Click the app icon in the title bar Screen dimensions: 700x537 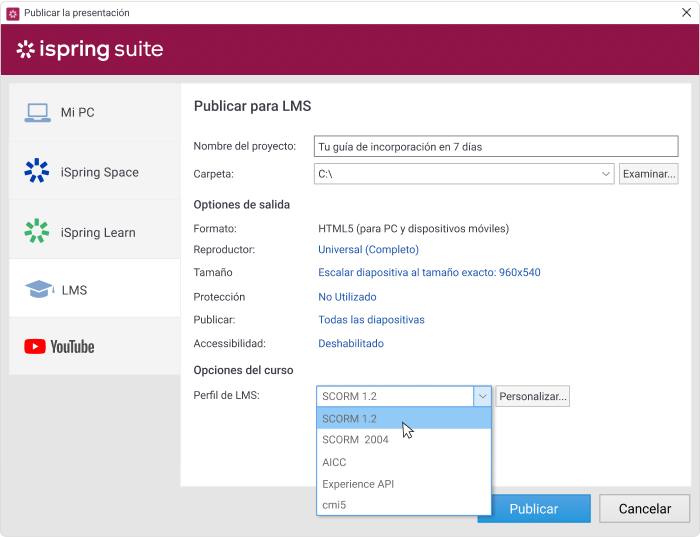coord(13,13)
